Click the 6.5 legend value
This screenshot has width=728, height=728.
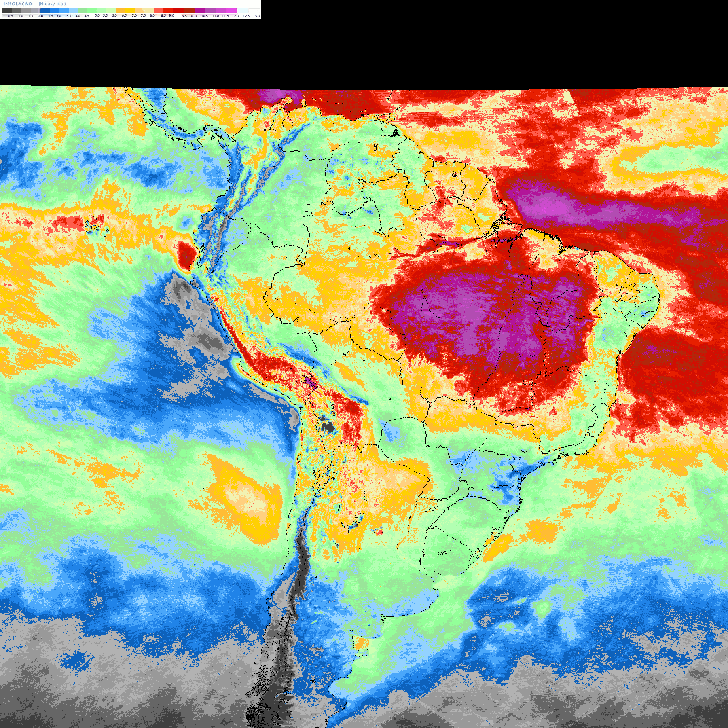click(124, 15)
